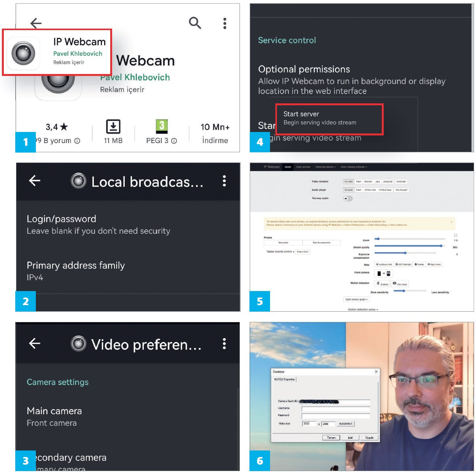Click the Username input field
Viewport: 476px width, 473px height.
point(336,409)
